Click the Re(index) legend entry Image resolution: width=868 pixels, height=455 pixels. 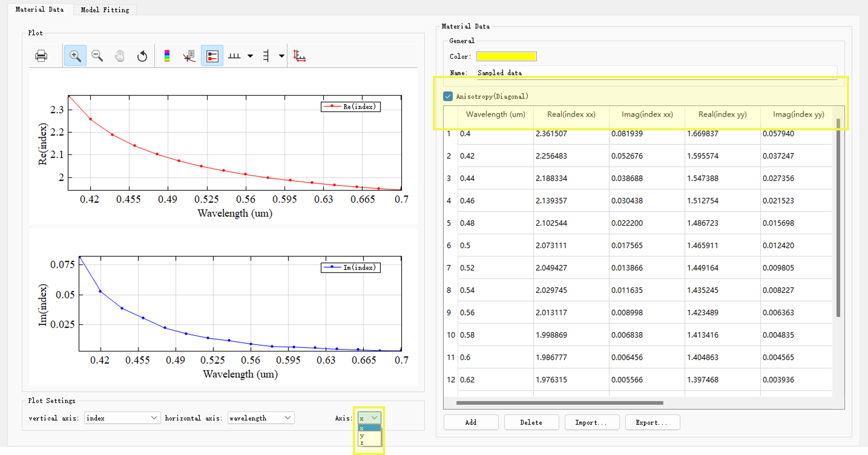point(350,107)
